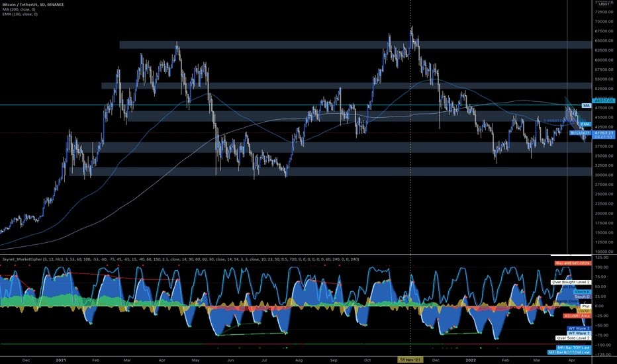Click the 2022 label on time axis
617x364 pixels.
[x=471, y=360]
